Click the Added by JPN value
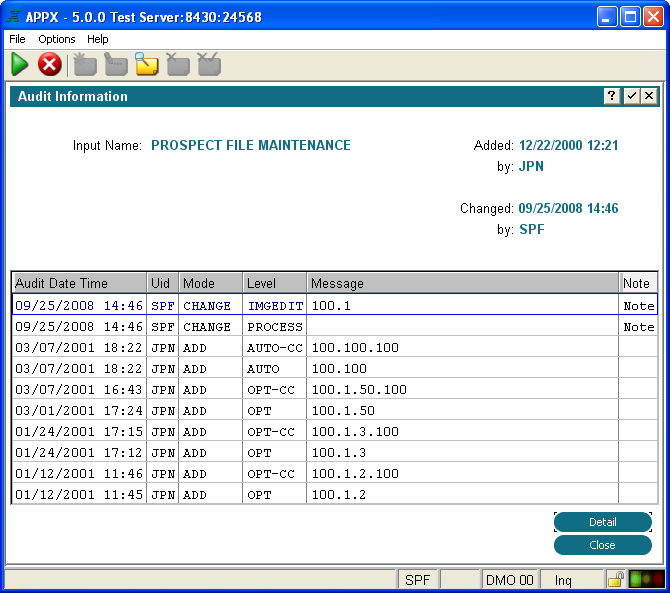This screenshot has height=593, width=670. pyautogui.click(x=531, y=166)
